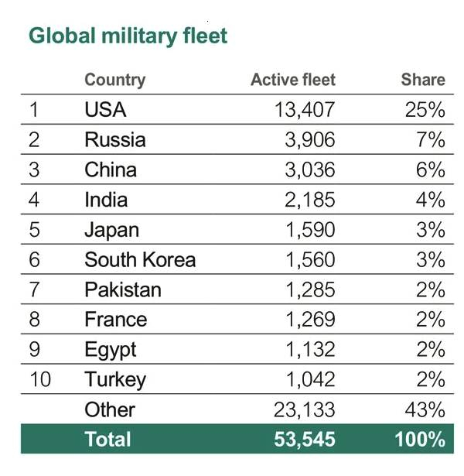Click the Turkey row label
Viewport: 464px width, 476px height.
(x=114, y=379)
